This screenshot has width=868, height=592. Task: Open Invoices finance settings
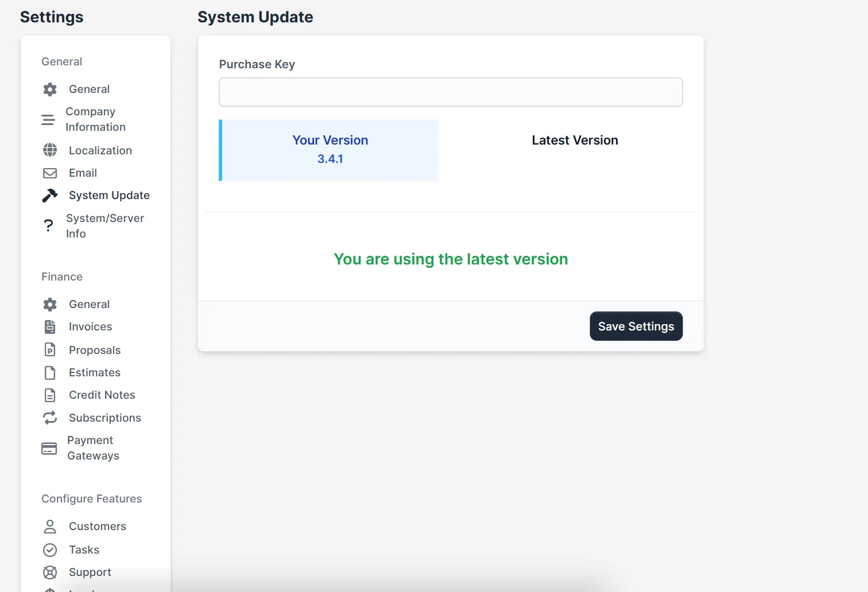point(90,326)
